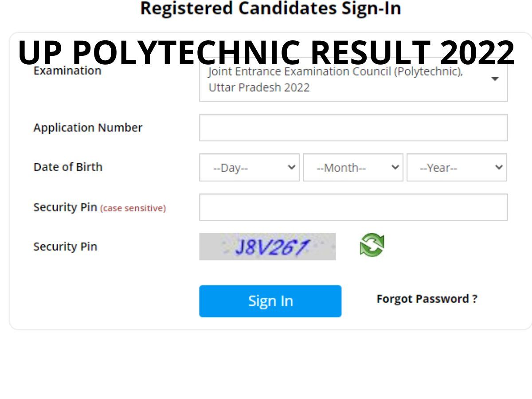Screen dimensions: 532x399
Task: Click the Registered Candidates Sign-In heading
Action: [x=270, y=8]
